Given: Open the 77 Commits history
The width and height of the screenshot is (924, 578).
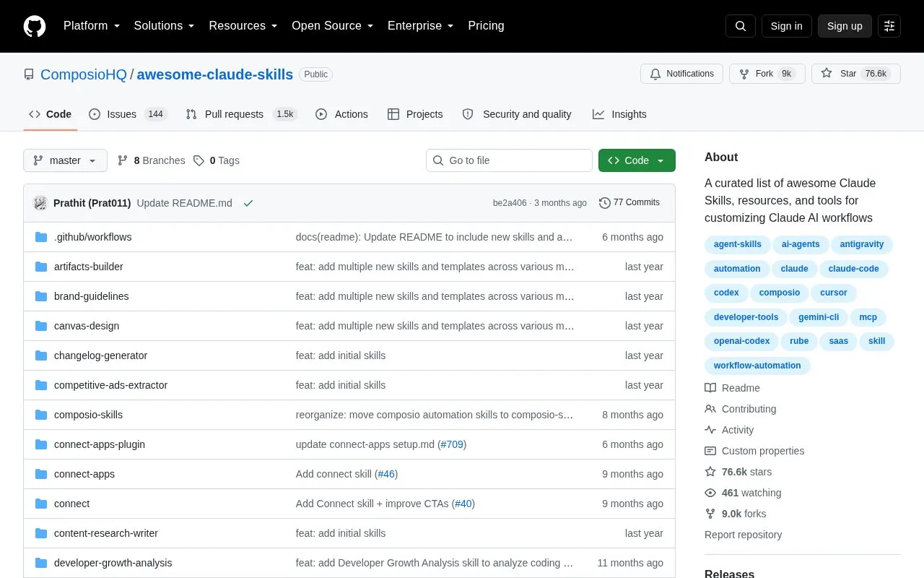Looking at the screenshot, I should coord(629,203).
